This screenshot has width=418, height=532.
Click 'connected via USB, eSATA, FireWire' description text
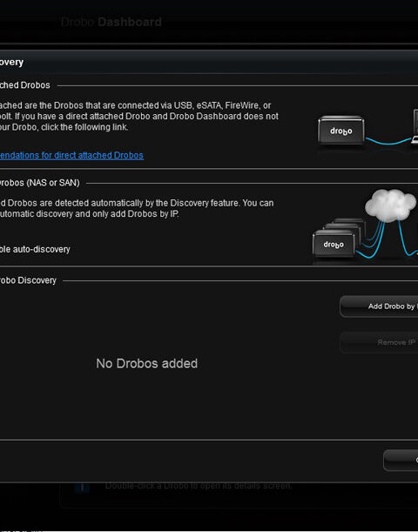point(186,105)
